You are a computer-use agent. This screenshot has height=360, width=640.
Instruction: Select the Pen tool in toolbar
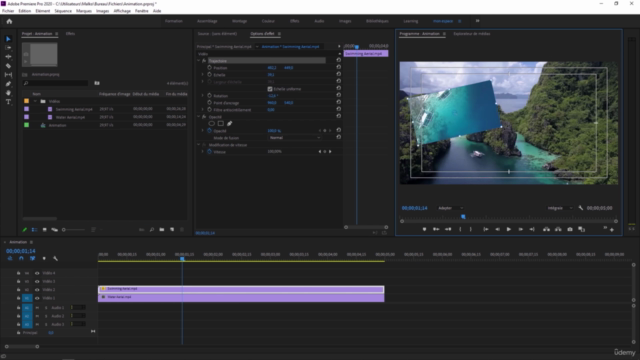click(8, 84)
